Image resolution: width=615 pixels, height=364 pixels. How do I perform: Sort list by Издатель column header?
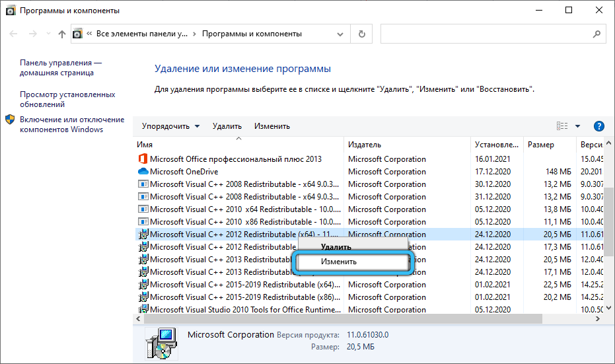(x=365, y=145)
